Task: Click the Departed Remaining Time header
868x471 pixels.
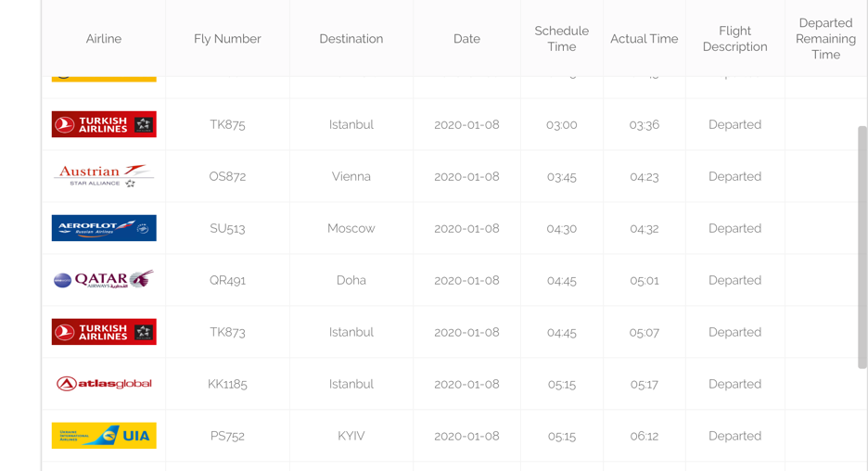Action: click(825, 39)
